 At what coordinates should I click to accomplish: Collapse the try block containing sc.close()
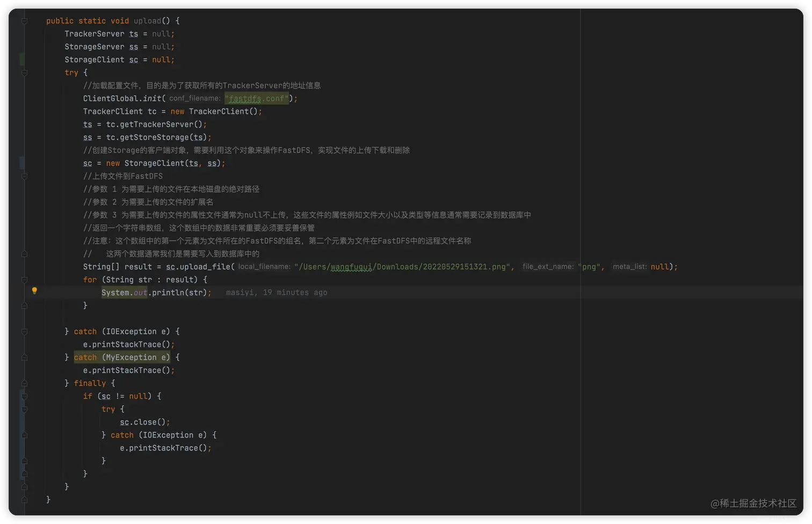coord(24,409)
